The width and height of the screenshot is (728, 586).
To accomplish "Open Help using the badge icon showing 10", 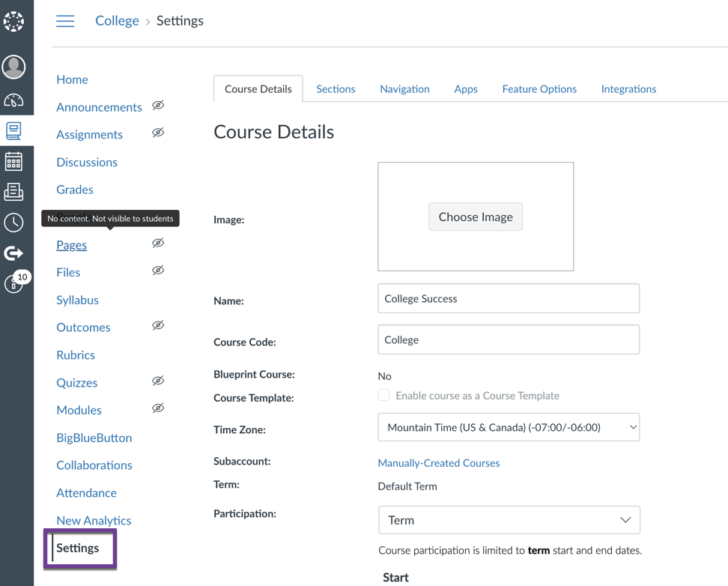I will pos(14,283).
